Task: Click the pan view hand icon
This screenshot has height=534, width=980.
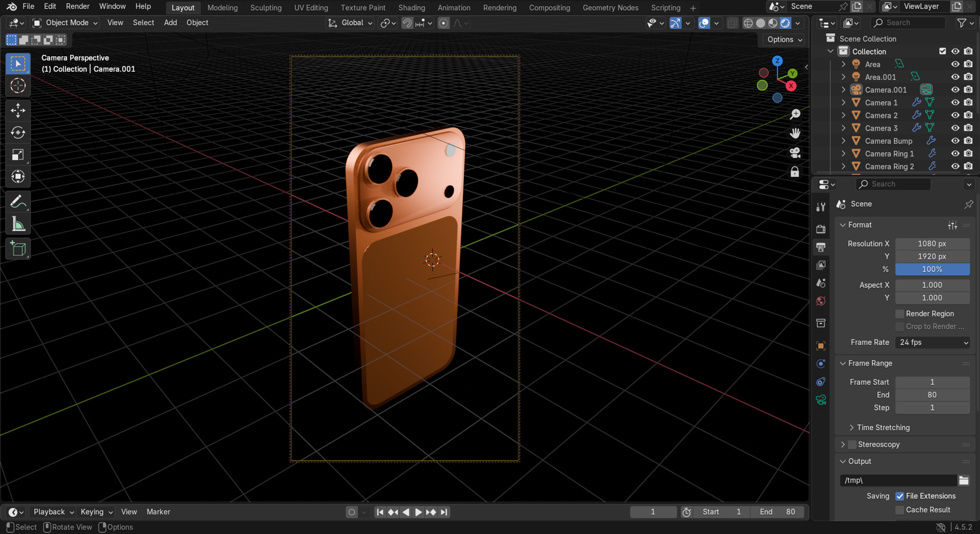Action: [795, 133]
